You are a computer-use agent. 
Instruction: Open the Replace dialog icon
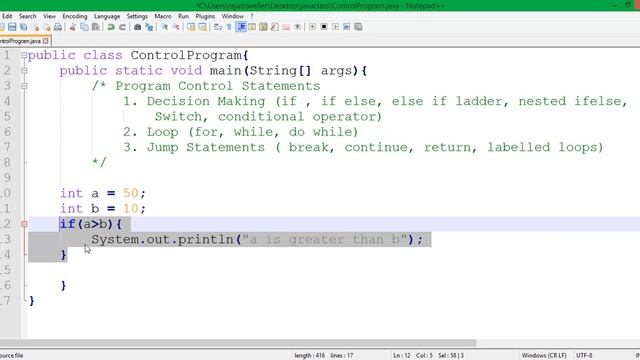click(149, 27)
